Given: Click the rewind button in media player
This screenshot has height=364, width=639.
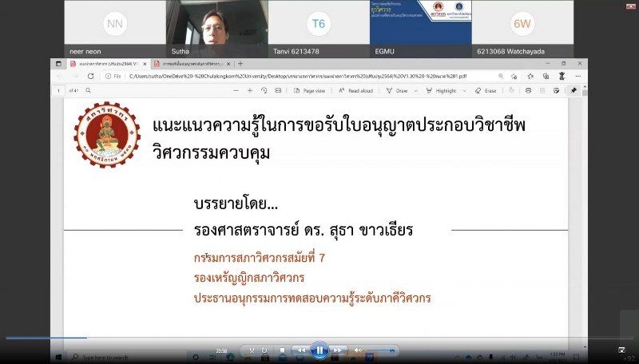Looking at the screenshot, I should [x=300, y=350].
